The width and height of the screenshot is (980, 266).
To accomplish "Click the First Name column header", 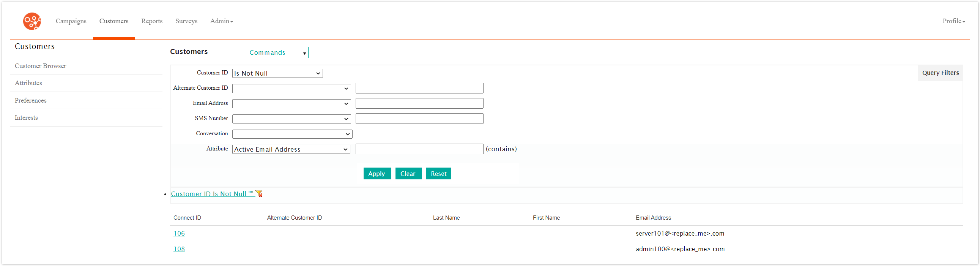I will click(x=546, y=218).
